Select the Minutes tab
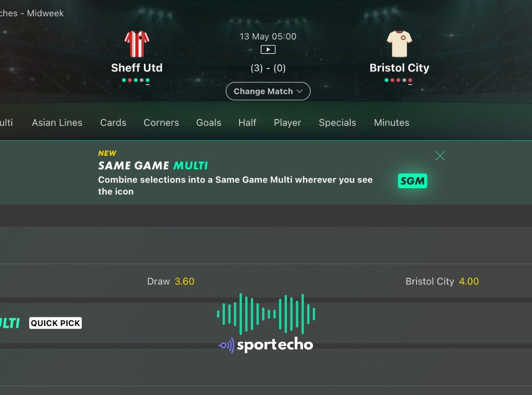Viewport: 532px width, 395px height. [391, 123]
